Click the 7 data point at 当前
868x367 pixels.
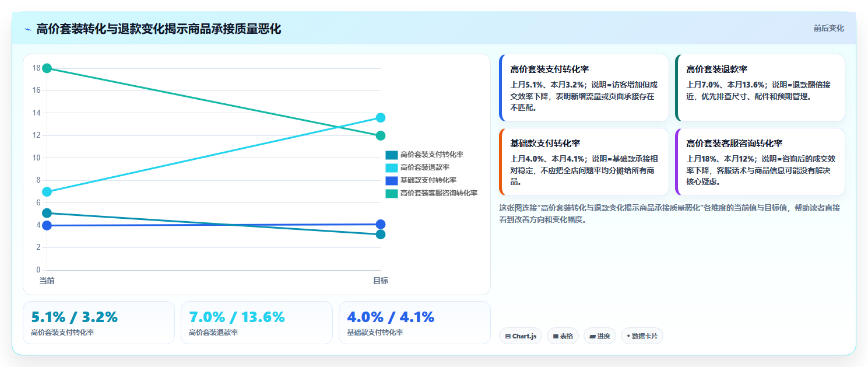(x=47, y=192)
